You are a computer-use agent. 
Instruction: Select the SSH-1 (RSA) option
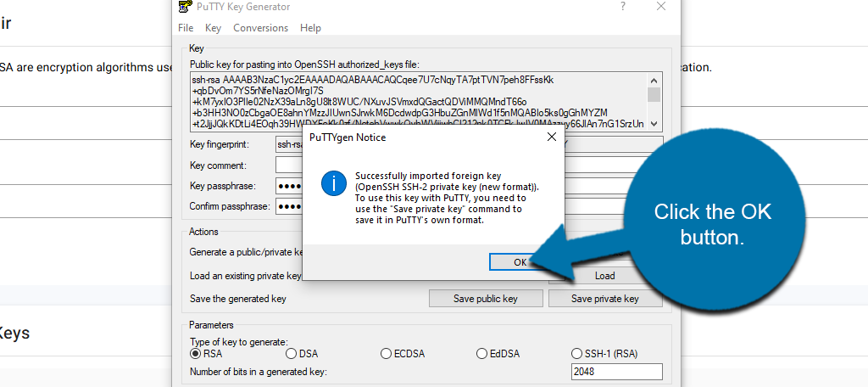pyautogui.click(x=578, y=353)
